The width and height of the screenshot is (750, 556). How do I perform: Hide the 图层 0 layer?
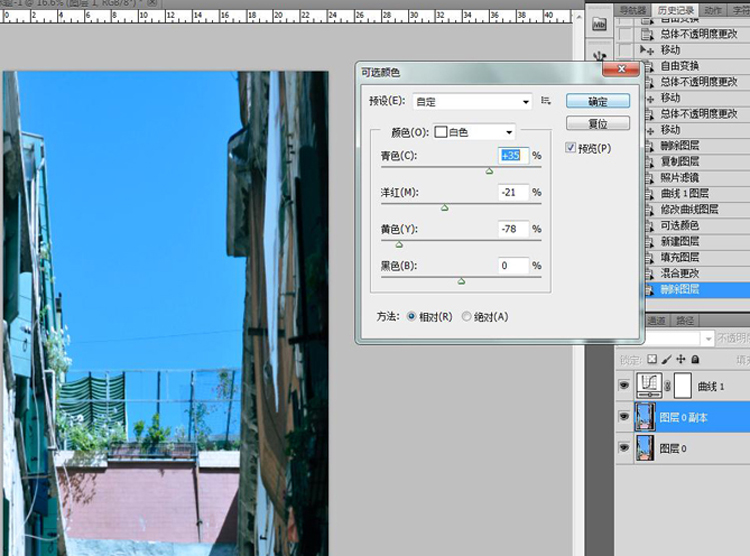(x=624, y=448)
